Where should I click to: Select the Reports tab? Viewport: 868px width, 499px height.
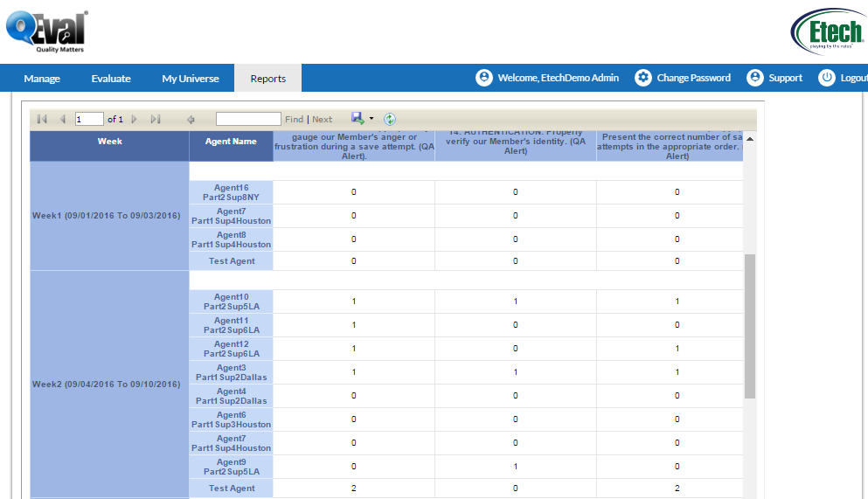(x=268, y=79)
